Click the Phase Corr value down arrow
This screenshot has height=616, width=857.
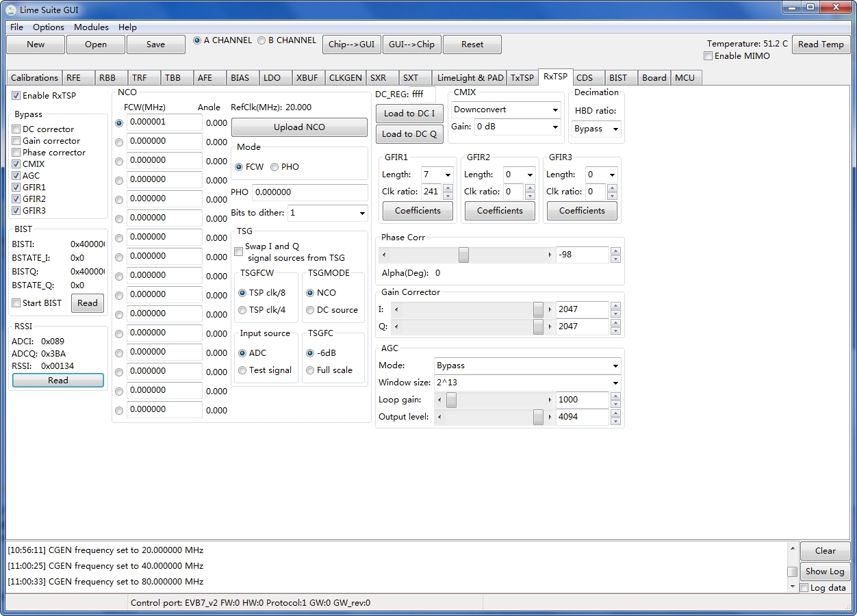(615, 259)
